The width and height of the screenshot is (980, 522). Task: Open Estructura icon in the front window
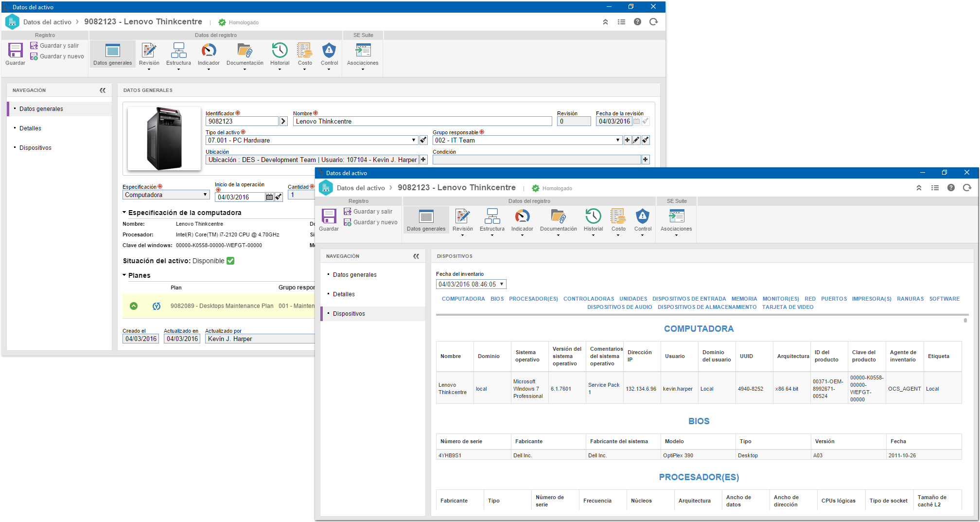(x=492, y=216)
